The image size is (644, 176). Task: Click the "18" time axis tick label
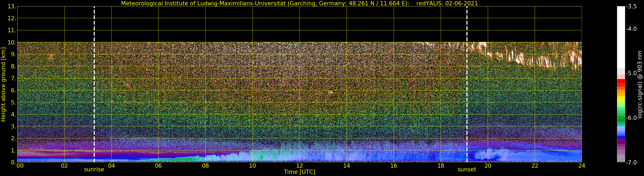click(x=441, y=166)
